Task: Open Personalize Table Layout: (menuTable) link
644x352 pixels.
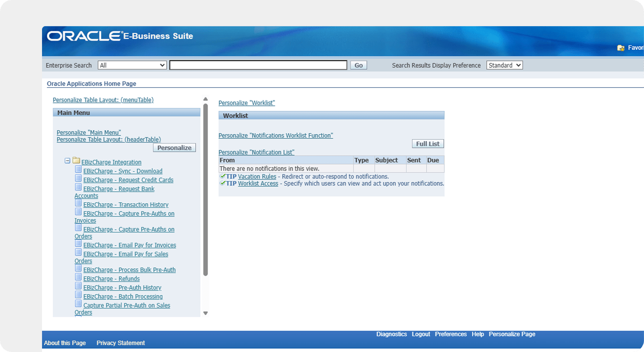Action: tap(103, 100)
